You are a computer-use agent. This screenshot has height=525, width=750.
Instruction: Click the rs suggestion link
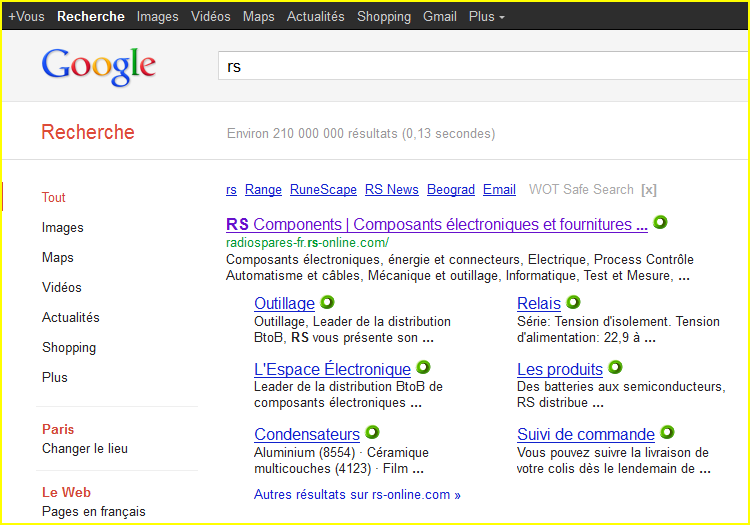pos(231,190)
